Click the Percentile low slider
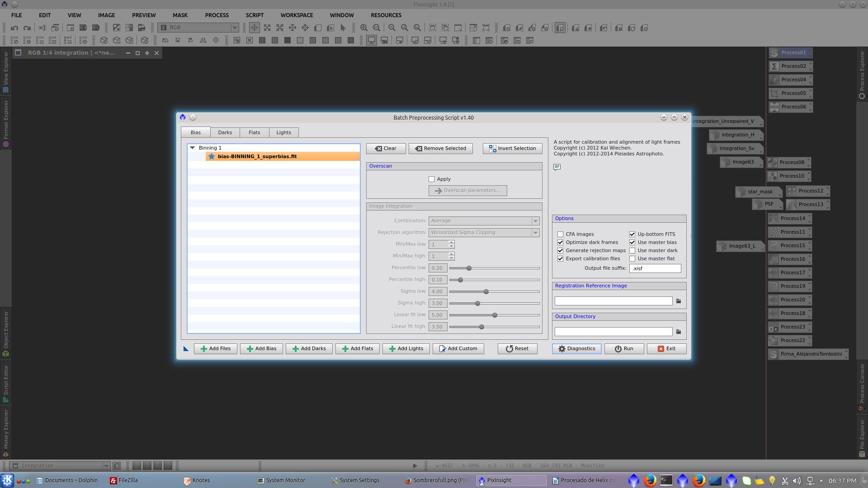868x488 pixels. [495, 268]
